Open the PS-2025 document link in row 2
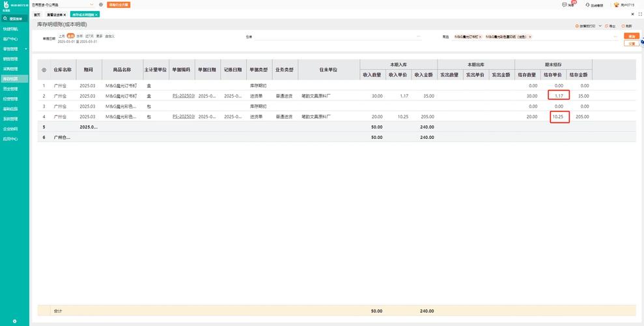 184,96
